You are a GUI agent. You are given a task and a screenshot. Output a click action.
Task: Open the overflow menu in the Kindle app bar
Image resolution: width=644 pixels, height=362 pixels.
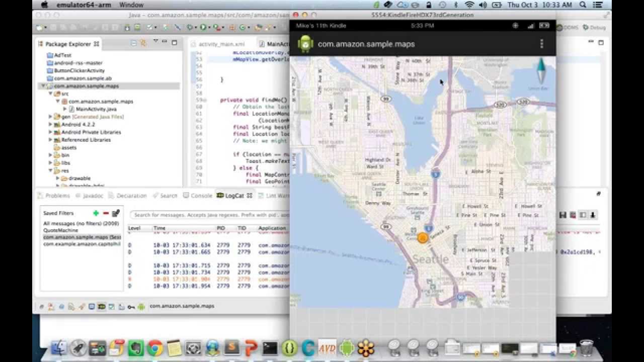[x=542, y=44]
